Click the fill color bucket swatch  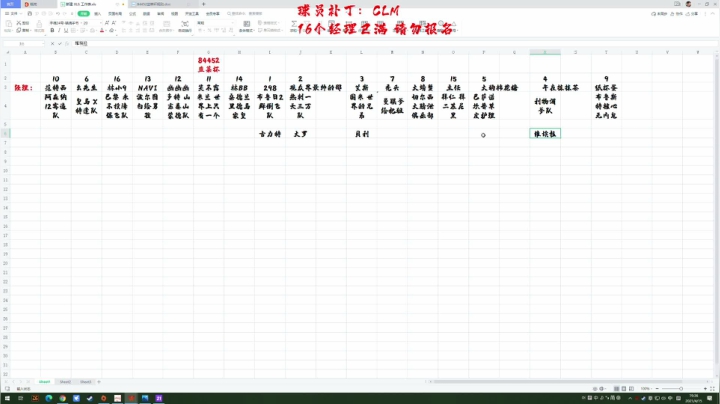point(93,30)
